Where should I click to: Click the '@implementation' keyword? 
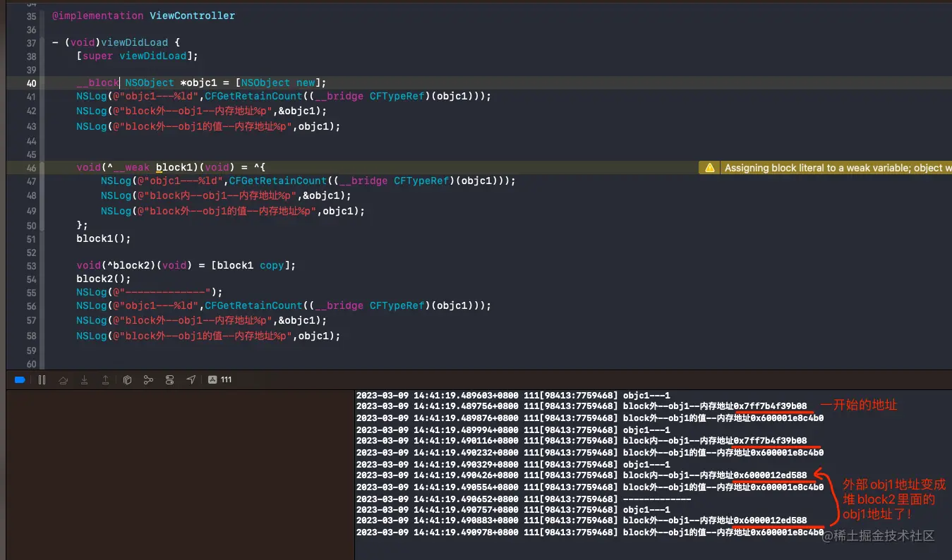97,16
